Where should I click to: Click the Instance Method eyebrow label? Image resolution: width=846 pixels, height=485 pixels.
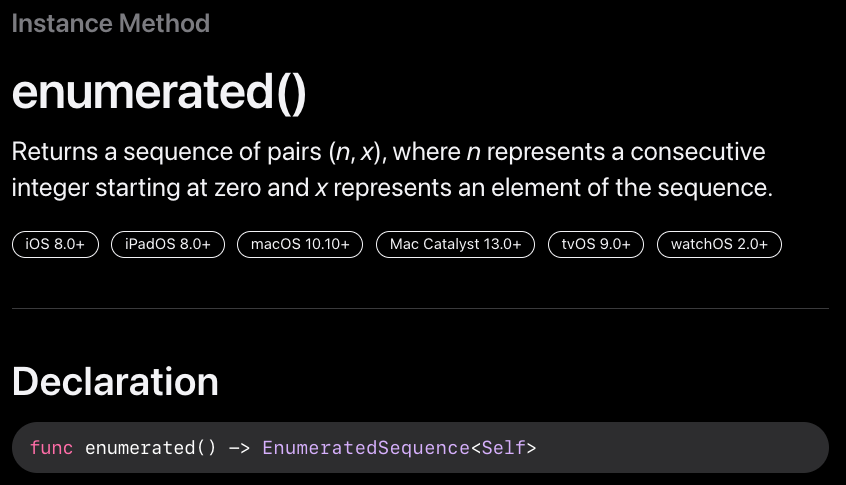point(111,24)
